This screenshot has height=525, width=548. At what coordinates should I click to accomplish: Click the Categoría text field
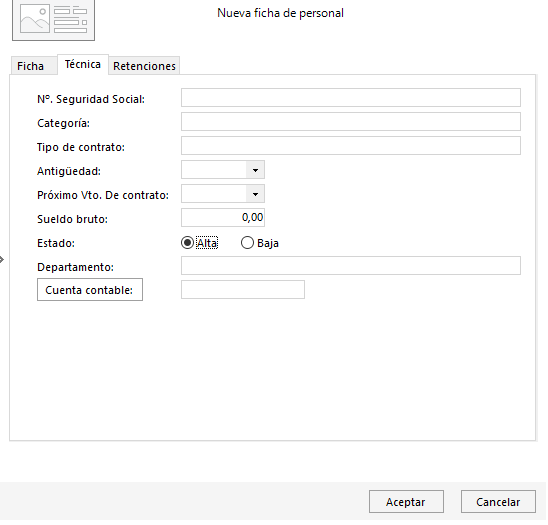click(x=351, y=122)
